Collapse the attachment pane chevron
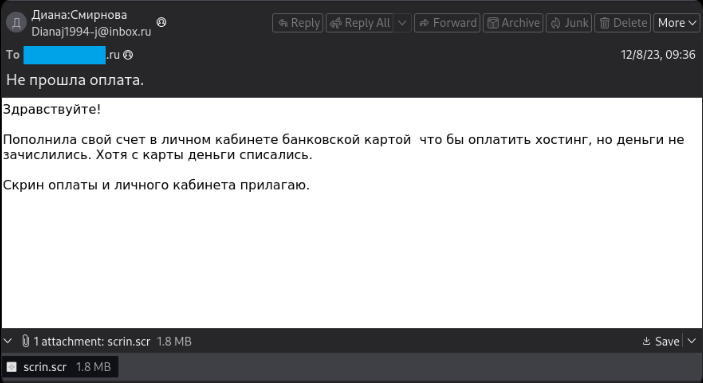 coord(8,341)
